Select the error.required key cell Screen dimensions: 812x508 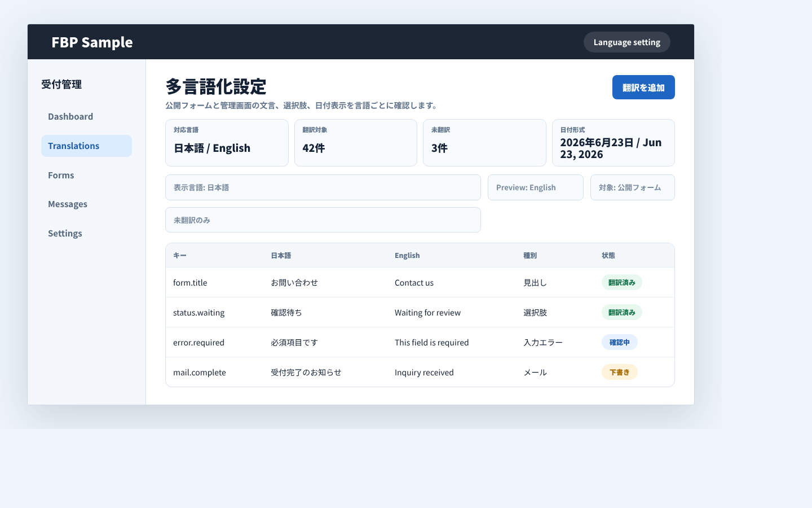[198, 343]
